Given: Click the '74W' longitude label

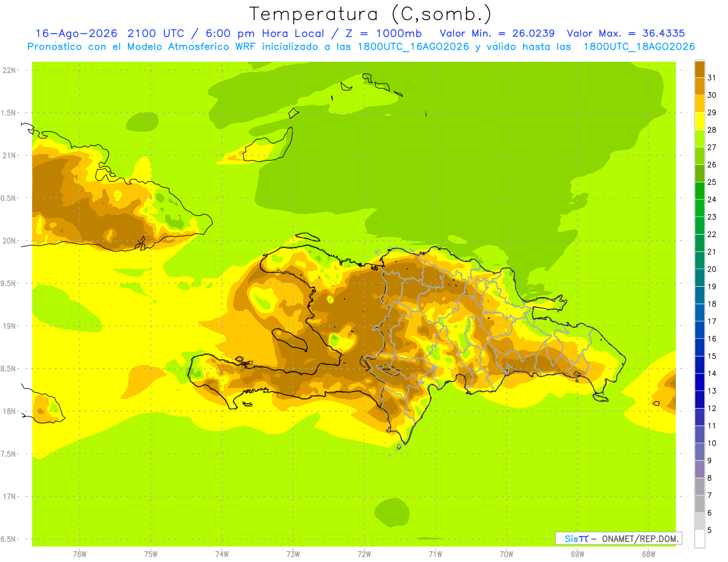Looking at the screenshot, I should click(x=222, y=554).
